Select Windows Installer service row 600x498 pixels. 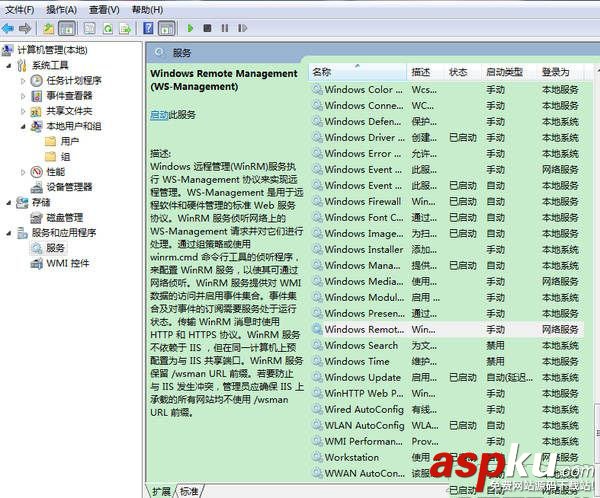click(447, 250)
